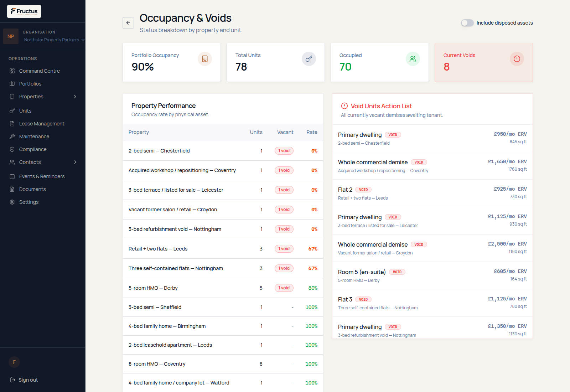Open the 5-room HMO — Derby property row
Screen dimensions: 570x392
coord(223,288)
